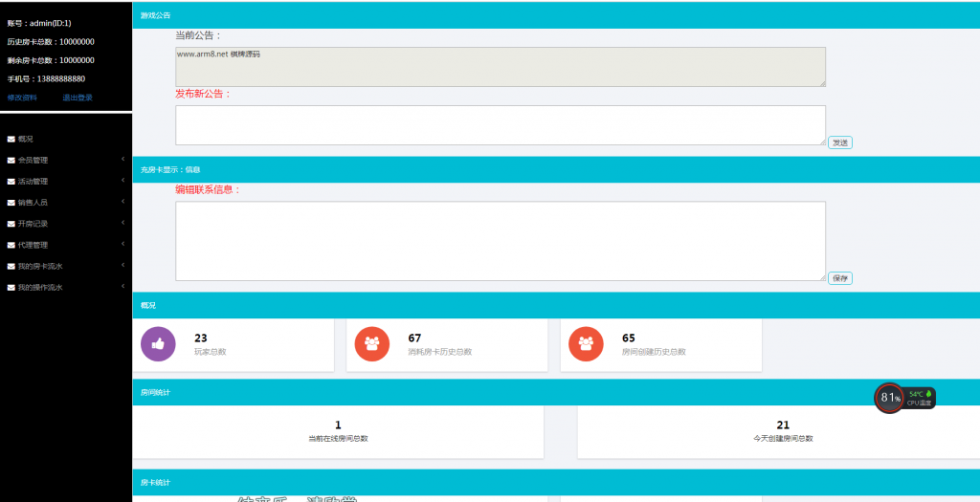The width and height of the screenshot is (980, 502).
Task: Click the envelope icon beside 开房记录
Action: 11,224
